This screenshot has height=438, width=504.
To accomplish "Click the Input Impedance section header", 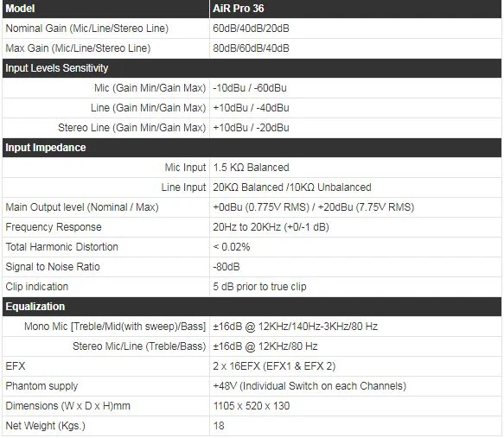I will coord(252,148).
